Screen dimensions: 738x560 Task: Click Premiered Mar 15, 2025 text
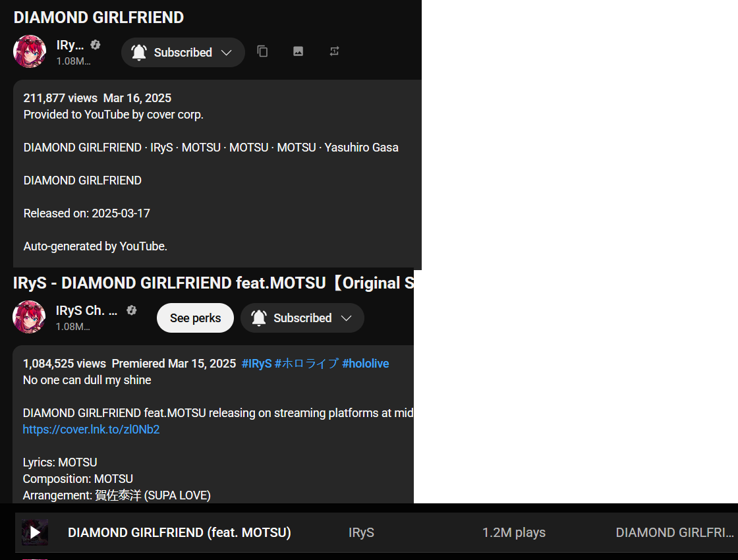pos(174,363)
